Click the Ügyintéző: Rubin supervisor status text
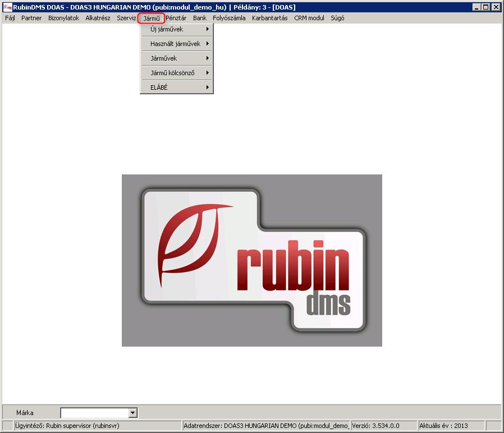Viewport: 504px width, 433px height. pyautogui.click(x=67, y=426)
